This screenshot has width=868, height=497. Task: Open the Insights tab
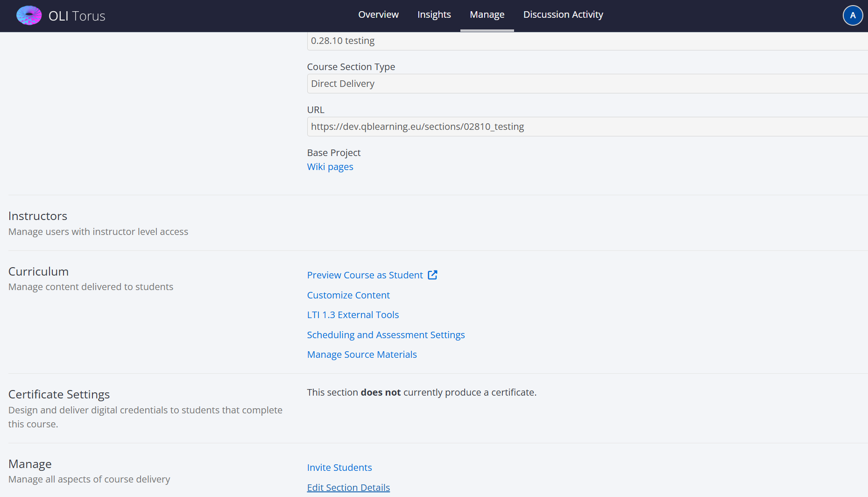pyautogui.click(x=434, y=14)
